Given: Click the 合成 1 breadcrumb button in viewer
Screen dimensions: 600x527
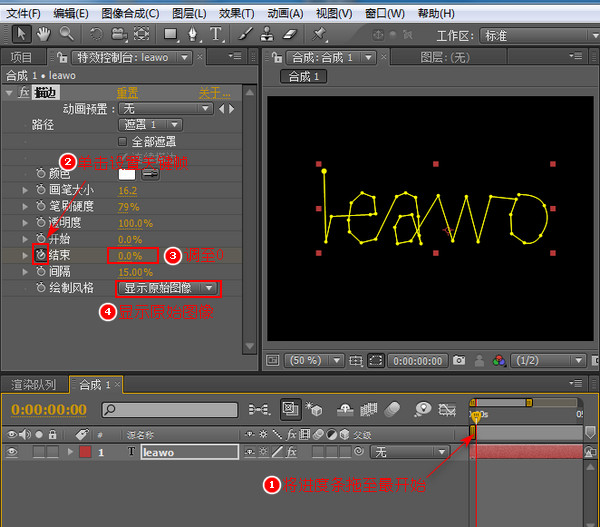Looking at the screenshot, I should pyautogui.click(x=303, y=77).
